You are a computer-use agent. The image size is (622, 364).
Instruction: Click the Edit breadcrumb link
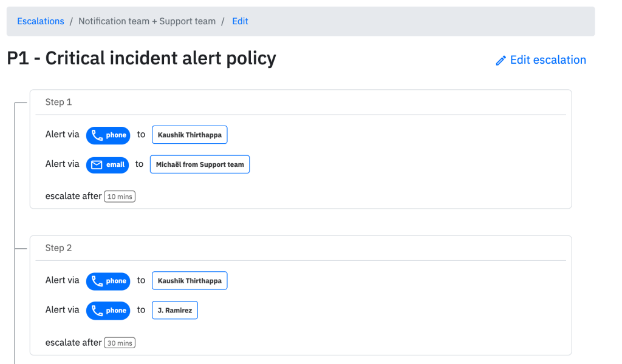(x=240, y=21)
